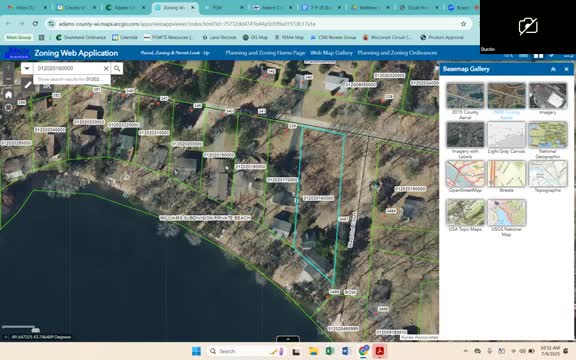Close the Zoning W... browser tab
This screenshot has width=576, height=360.
(192, 7)
